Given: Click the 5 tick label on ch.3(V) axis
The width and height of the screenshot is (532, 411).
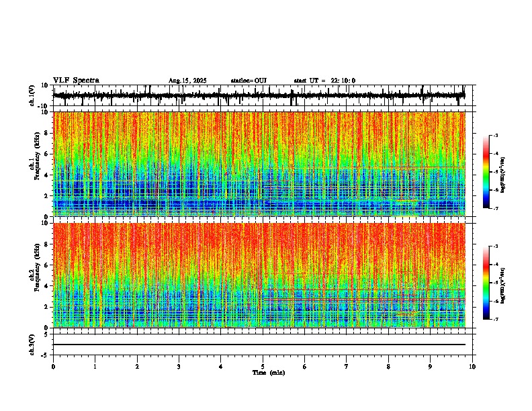Looking at the screenshot, I should 47,334.
